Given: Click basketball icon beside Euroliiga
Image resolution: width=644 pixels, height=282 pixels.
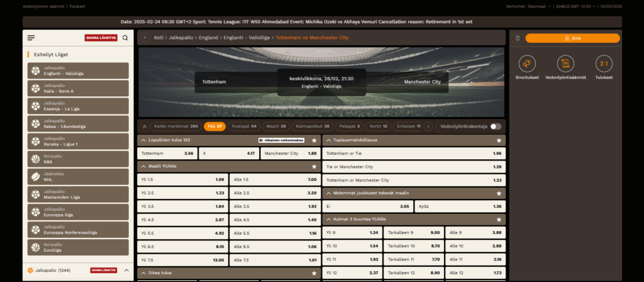Looking at the screenshot, I should tap(36, 247).
